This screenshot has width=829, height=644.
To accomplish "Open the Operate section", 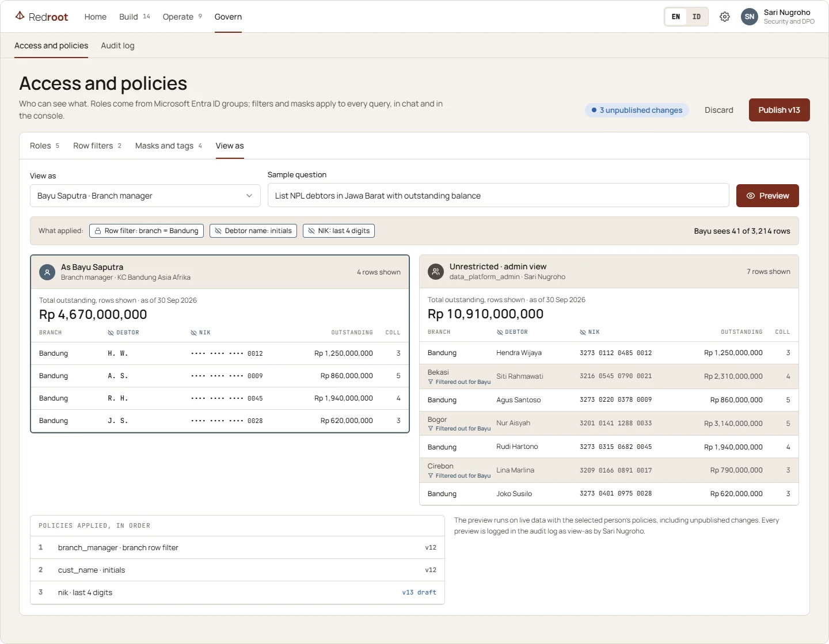I will [x=182, y=17].
